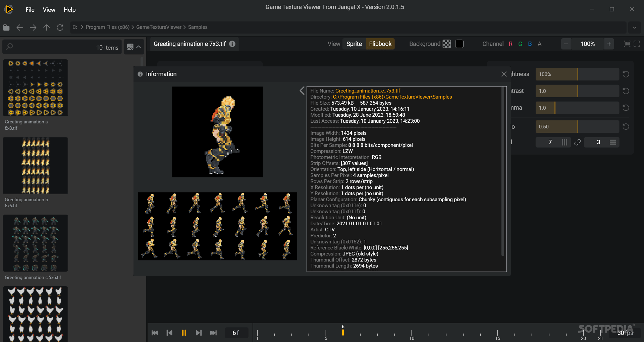Go back using the left arrow

click(20, 27)
